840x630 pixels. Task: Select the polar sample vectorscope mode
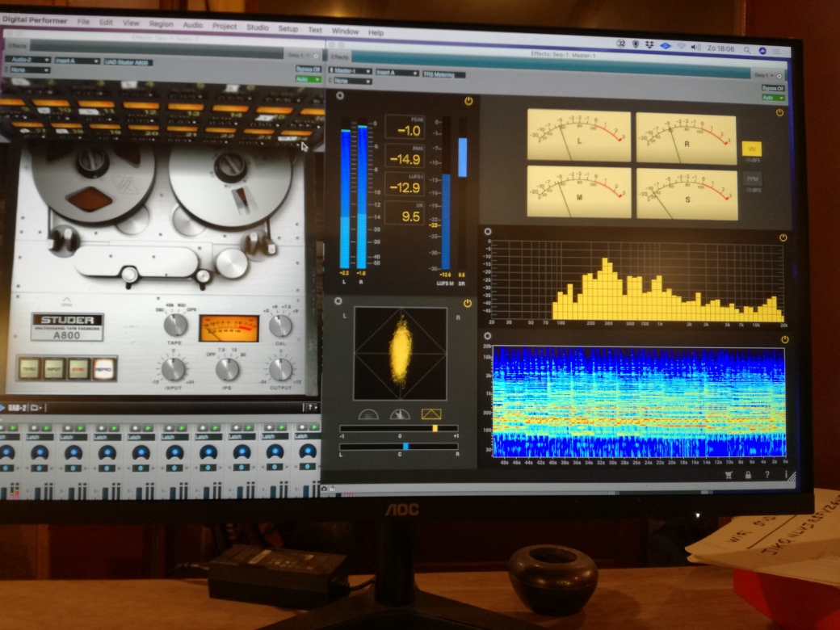tap(400, 414)
